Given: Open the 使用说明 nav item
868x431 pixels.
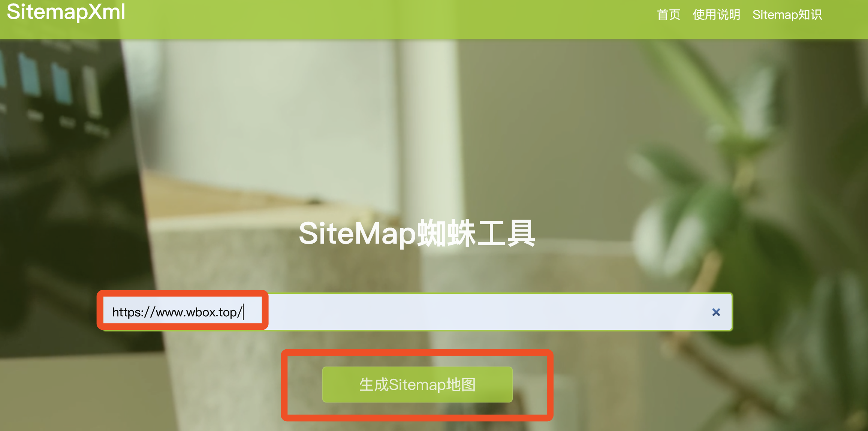Looking at the screenshot, I should [716, 15].
